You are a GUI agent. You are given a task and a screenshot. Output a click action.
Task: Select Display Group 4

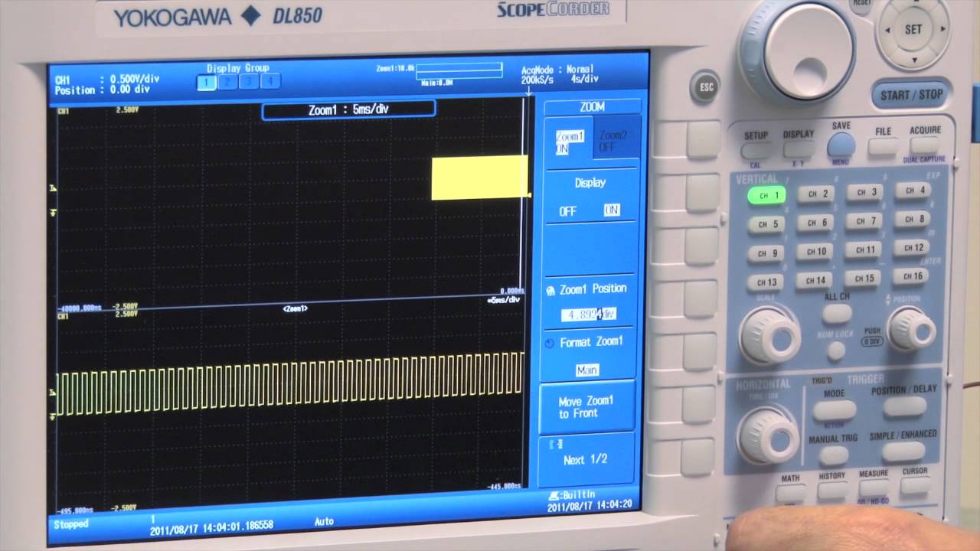coord(270,81)
